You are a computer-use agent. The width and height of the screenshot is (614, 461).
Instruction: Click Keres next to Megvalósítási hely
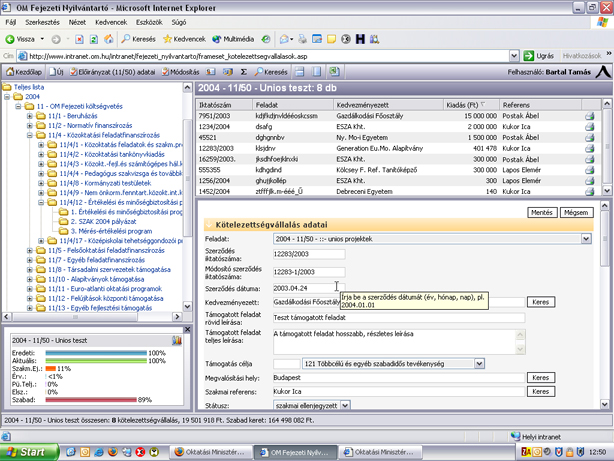[x=540, y=378]
